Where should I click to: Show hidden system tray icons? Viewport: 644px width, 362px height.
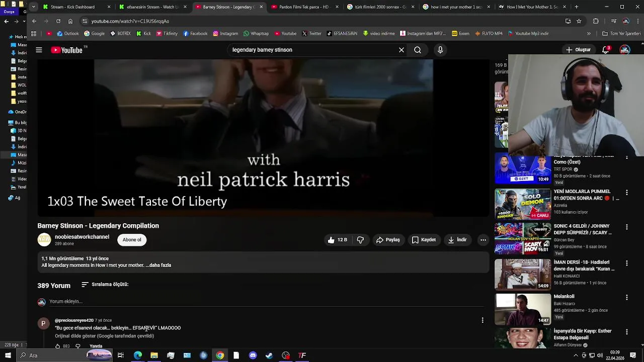click(576, 355)
